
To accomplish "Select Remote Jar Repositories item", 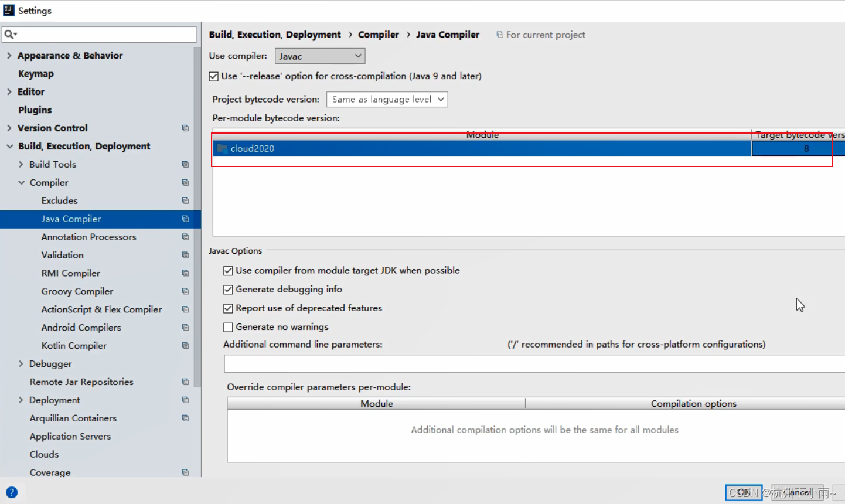I will pyautogui.click(x=81, y=382).
